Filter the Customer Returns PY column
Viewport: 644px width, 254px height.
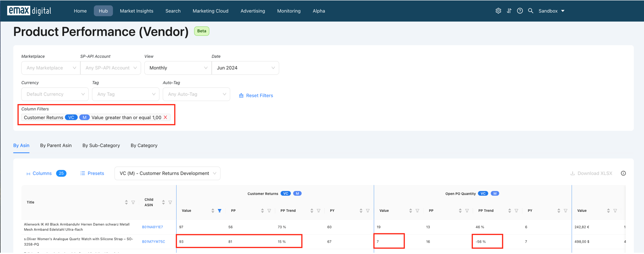[x=368, y=211]
